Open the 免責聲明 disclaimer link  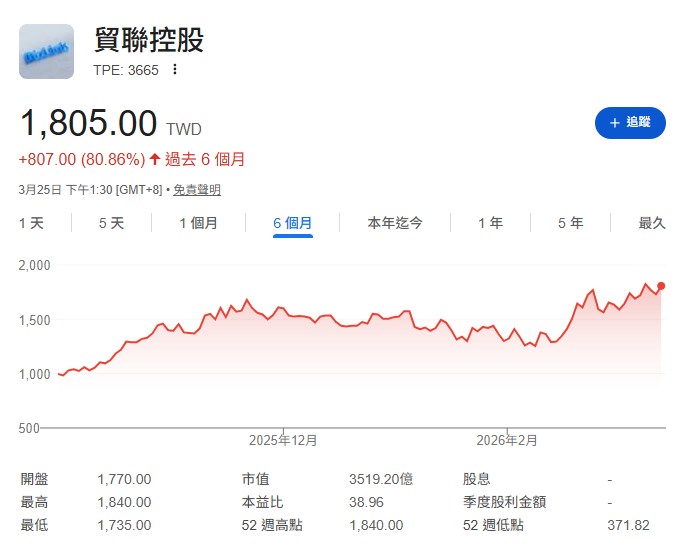point(197,190)
